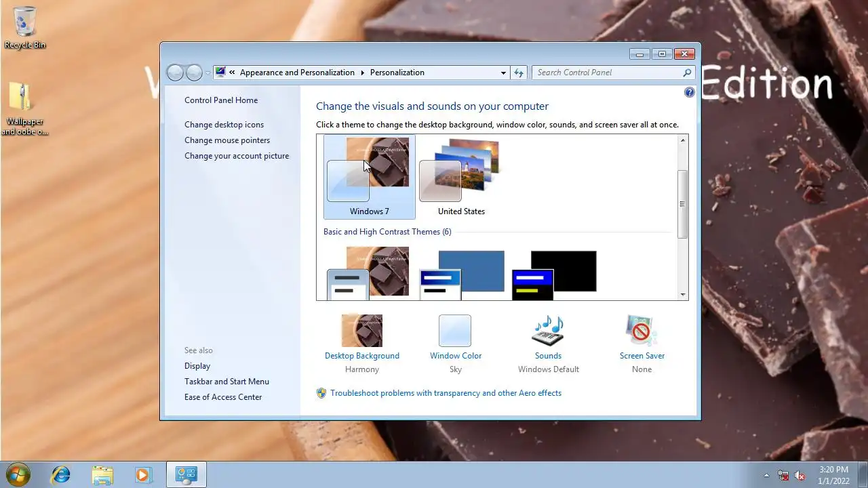This screenshot has height=488, width=868.
Task: Select the first basic theme with chocolate wallpaper
Action: coord(369,272)
